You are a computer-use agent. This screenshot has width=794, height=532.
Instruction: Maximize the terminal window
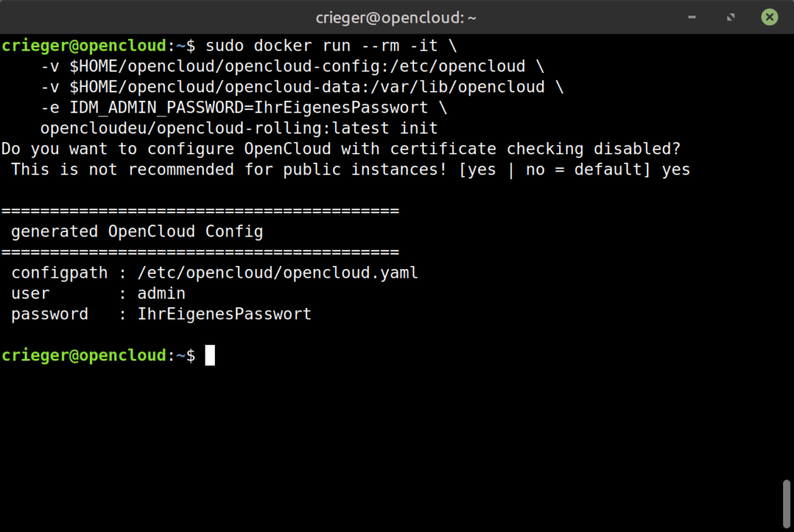[x=730, y=16]
